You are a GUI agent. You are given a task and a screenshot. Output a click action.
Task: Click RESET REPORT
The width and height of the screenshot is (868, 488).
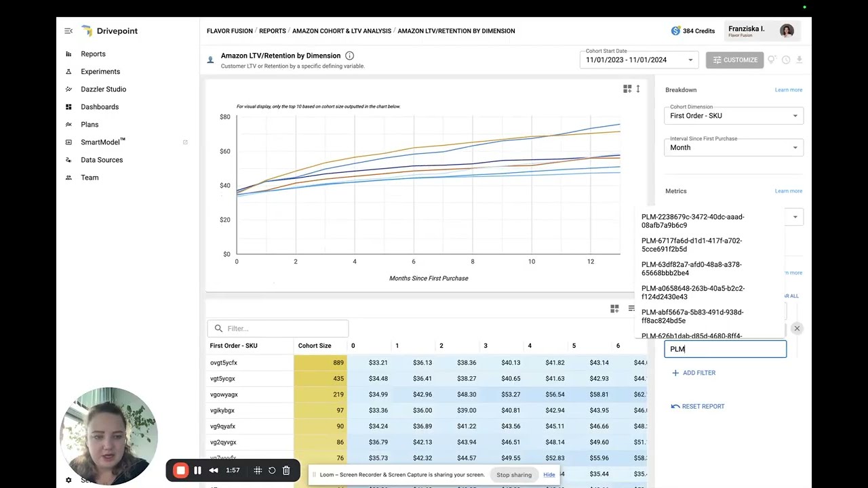click(698, 407)
